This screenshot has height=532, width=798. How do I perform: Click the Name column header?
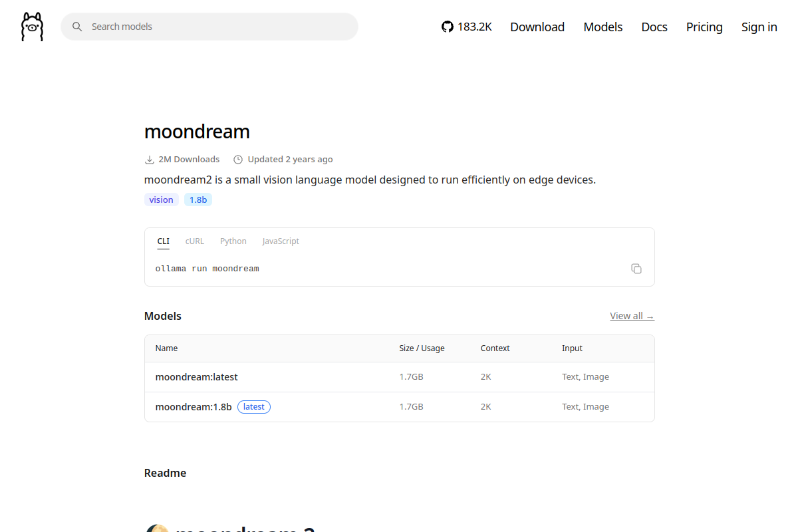tap(167, 348)
